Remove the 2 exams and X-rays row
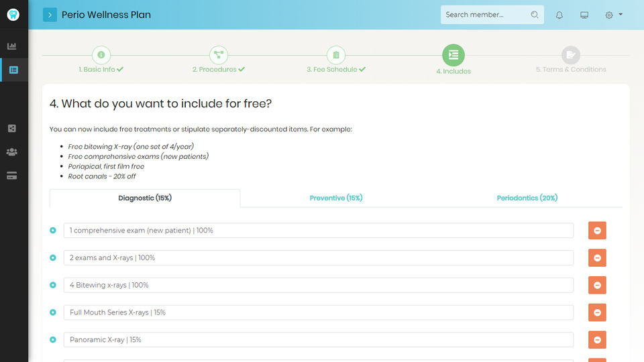Viewport: 644px width, 362px height. [x=597, y=257]
